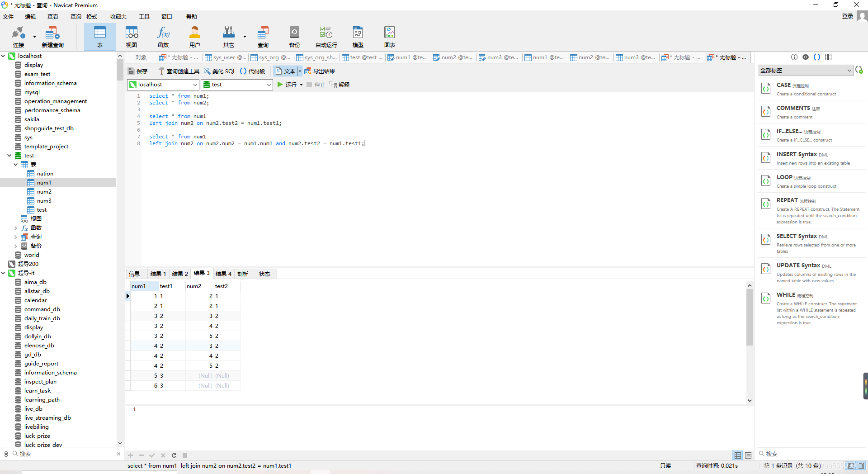Show the code snippets panel icon
The width and height of the screenshot is (868, 474).
click(817, 57)
